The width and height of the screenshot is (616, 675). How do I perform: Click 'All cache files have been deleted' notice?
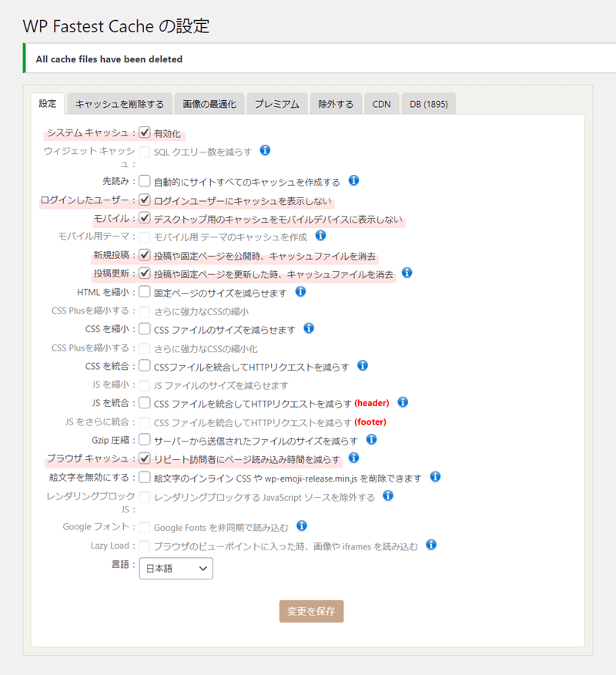[x=320, y=59]
